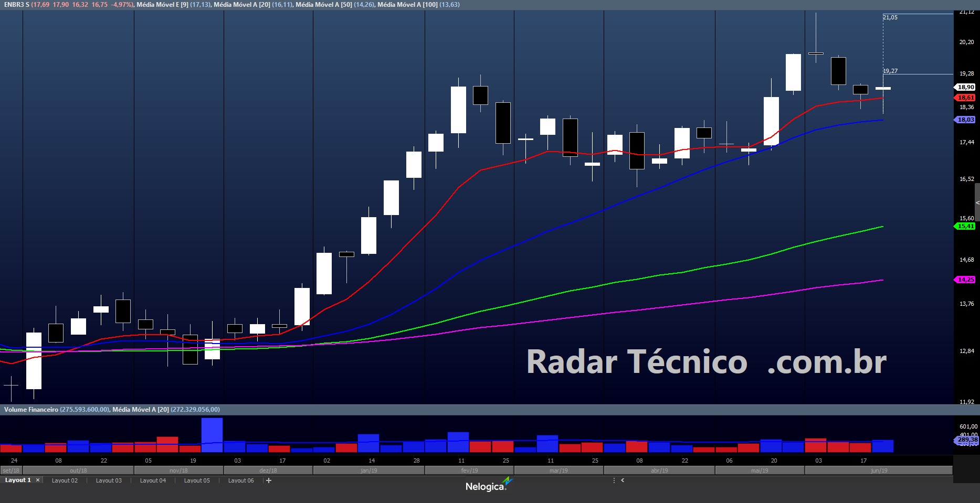Click the ENBR3 ticker title
980x503 pixels.
point(16,5)
